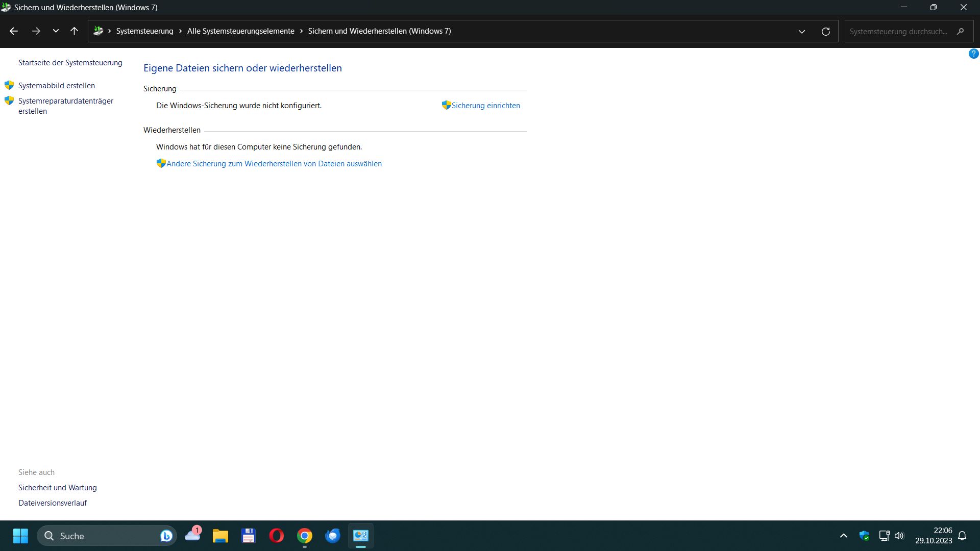980x551 pixels.
Task: Open Windows Security tray icon
Action: 864,536
